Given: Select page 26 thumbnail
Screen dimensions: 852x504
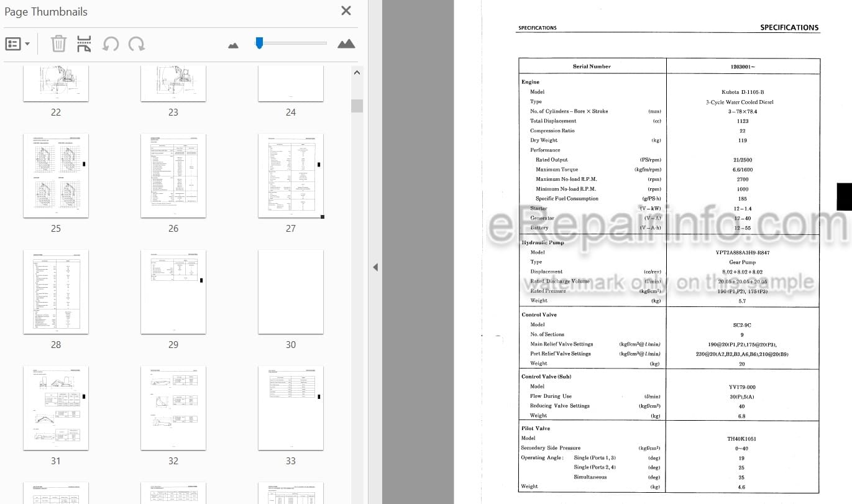Looking at the screenshot, I should point(173,176).
